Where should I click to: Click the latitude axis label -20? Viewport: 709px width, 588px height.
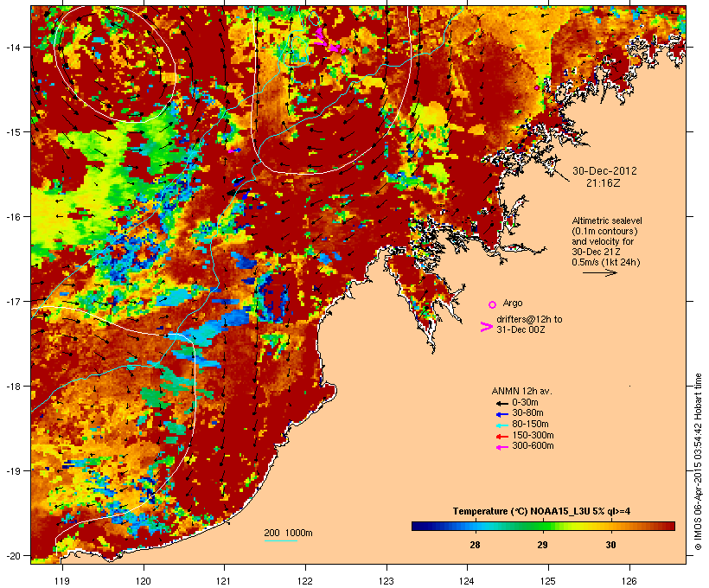tap(12, 556)
